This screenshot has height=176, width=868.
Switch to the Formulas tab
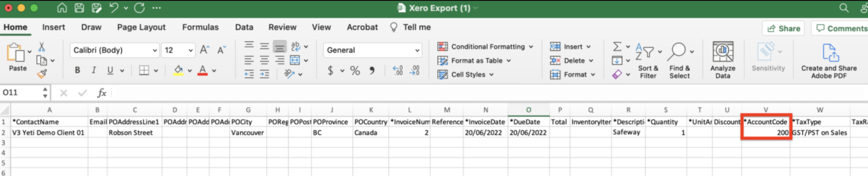[x=200, y=27]
